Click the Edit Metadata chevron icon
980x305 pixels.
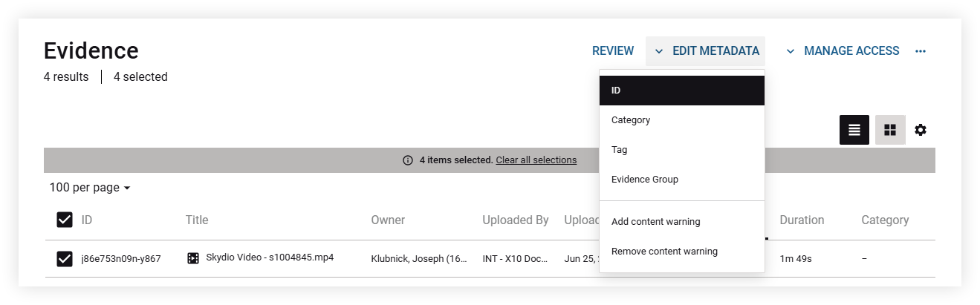point(659,51)
